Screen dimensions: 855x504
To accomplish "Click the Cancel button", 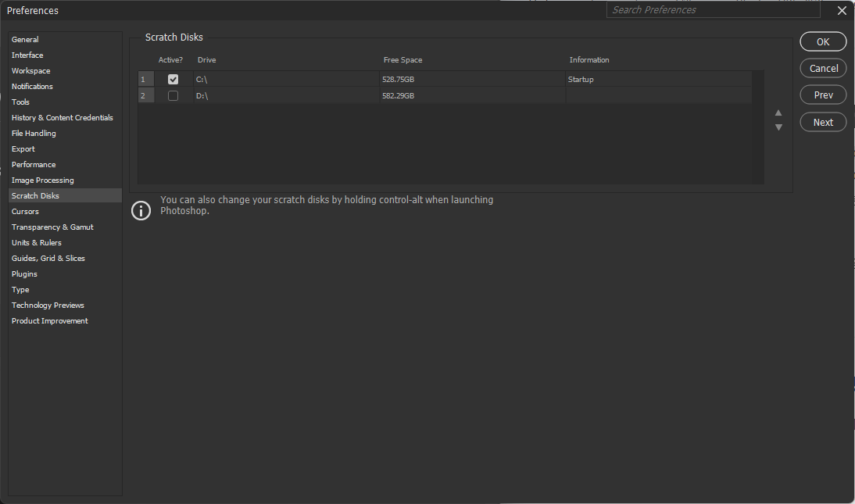I will point(823,68).
